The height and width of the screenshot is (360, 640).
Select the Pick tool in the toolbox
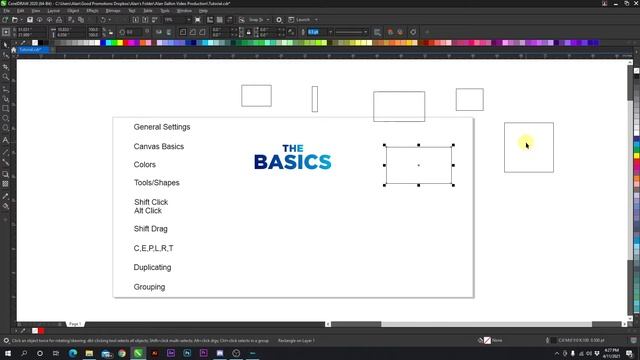tap(5, 44)
